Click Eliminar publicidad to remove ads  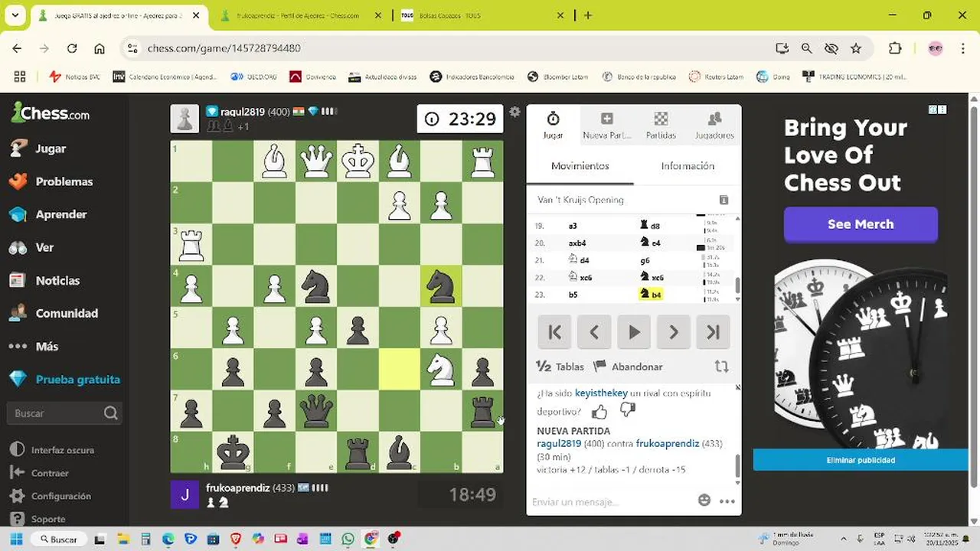(x=861, y=460)
